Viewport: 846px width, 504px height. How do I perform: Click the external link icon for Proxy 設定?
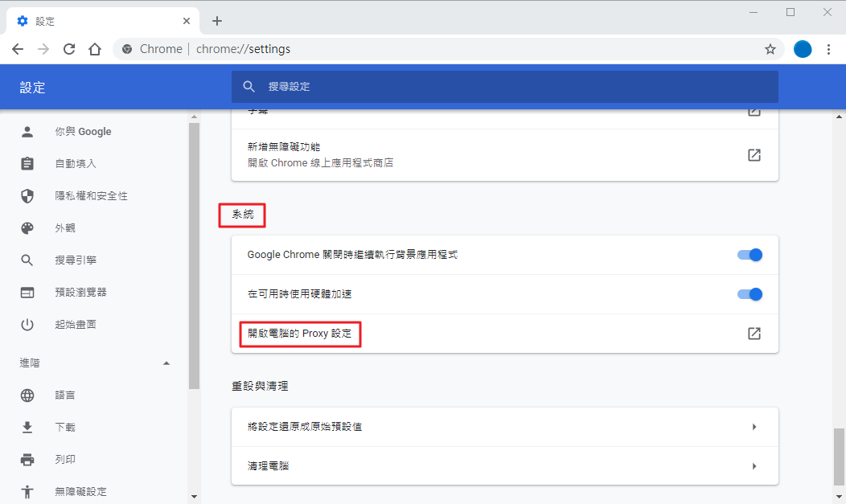click(x=754, y=334)
